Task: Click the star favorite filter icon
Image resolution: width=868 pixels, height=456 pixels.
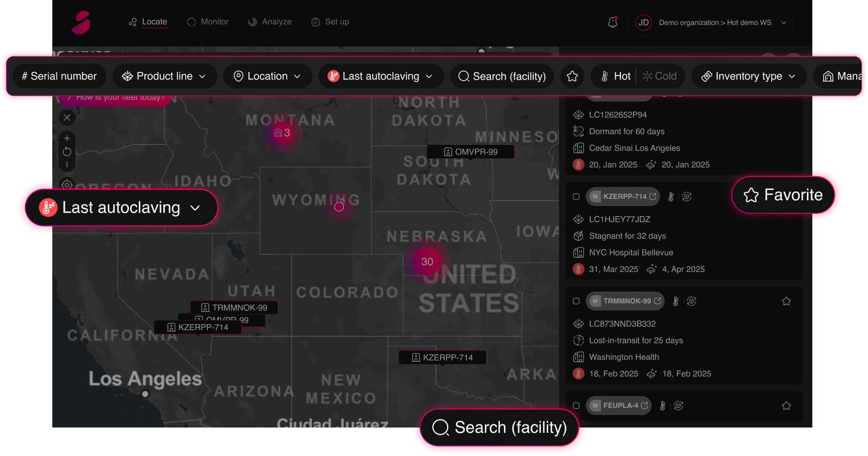Action: point(572,76)
